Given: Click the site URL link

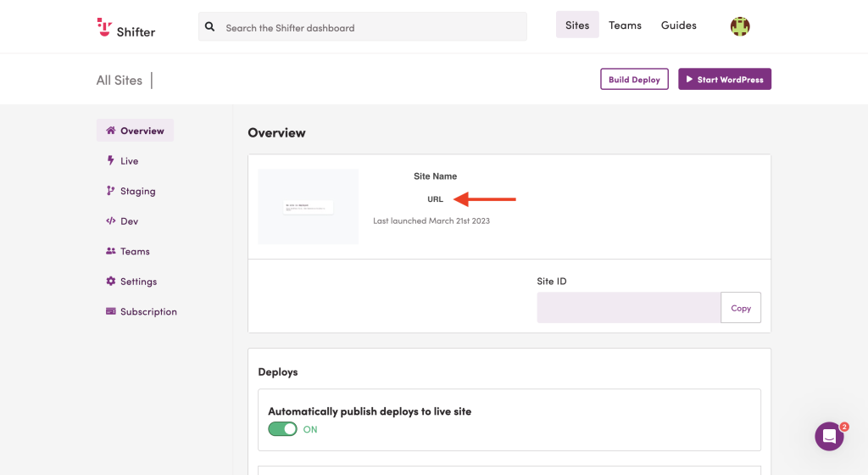Looking at the screenshot, I should tap(435, 199).
